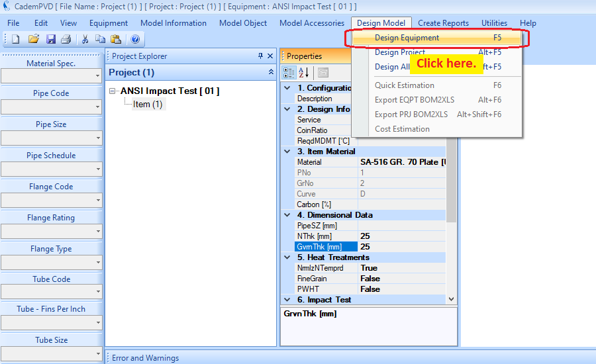This screenshot has width=596, height=364.
Task: Click the Open folder toolbar icon
Action: 34,40
